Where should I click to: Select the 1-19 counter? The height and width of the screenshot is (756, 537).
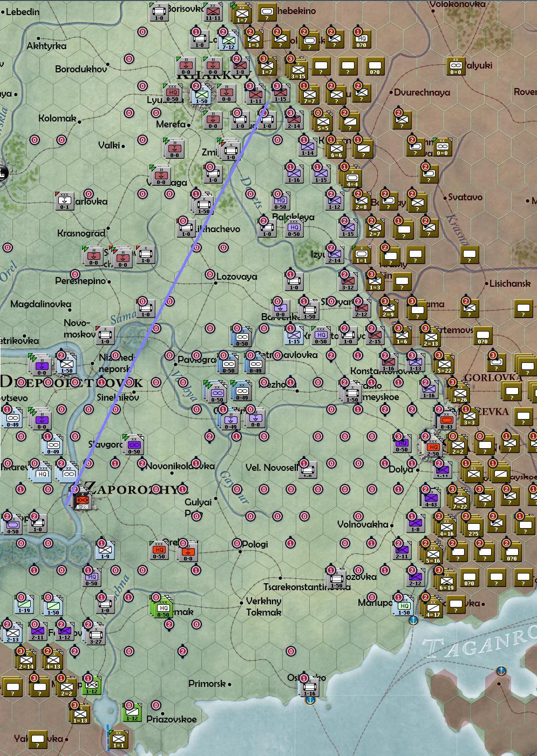(24, 604)
